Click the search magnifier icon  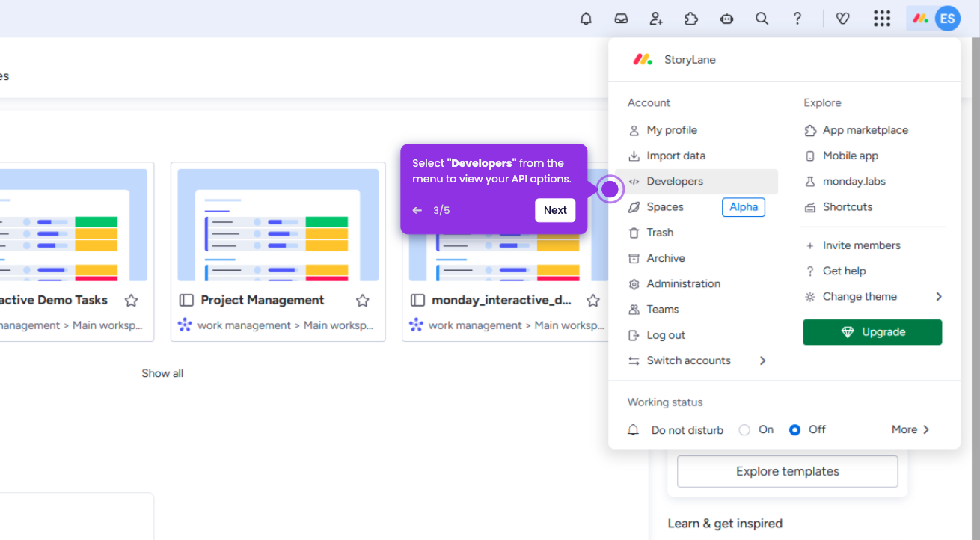click(x=762, y=19)
